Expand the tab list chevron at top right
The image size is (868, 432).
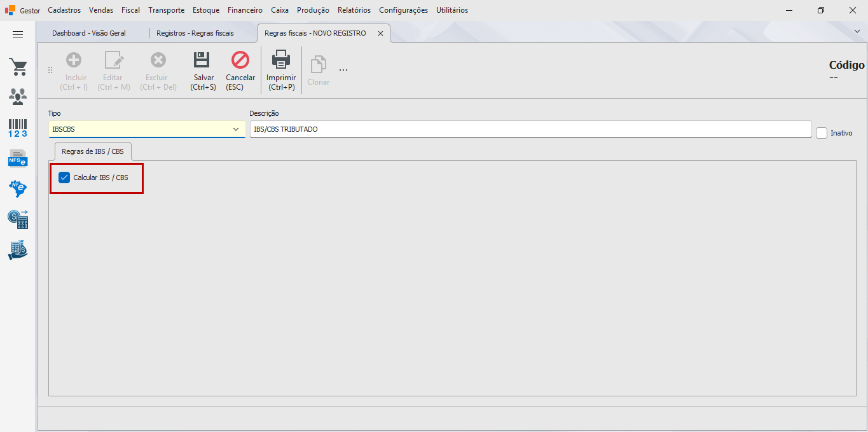[x=857, y=31]
